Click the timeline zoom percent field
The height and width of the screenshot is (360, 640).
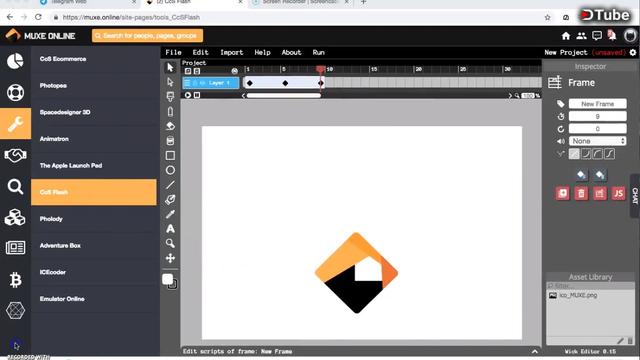tap(528, 96)
